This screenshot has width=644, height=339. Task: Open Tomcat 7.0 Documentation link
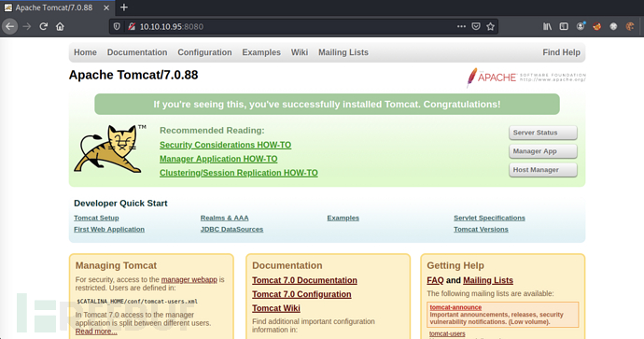pos(305,280)
